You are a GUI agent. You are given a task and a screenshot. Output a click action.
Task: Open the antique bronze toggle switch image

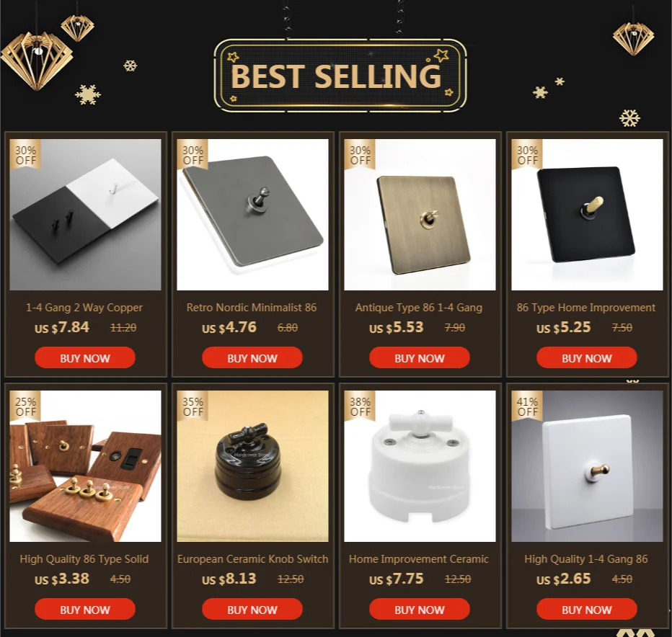click(x=420, y=215)
